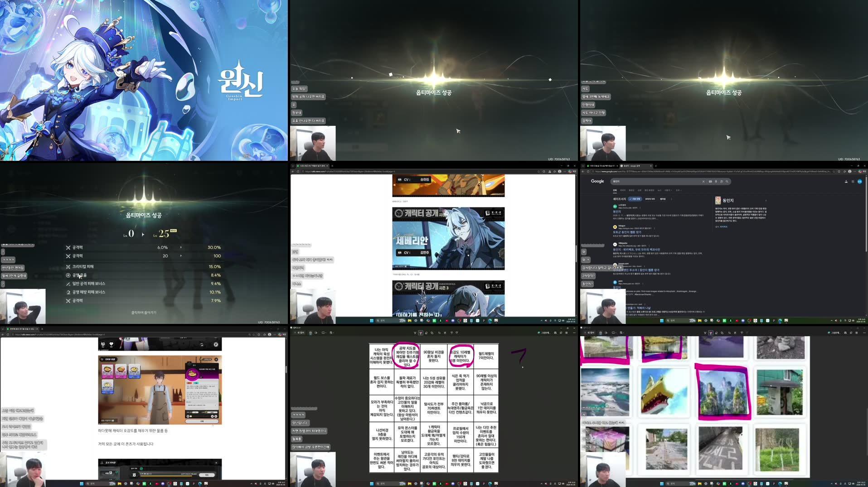The width and height of the screenshot is (868, 487).
Task: Save the bingo snip with the save icon
Action: click(x=555, y=333)
